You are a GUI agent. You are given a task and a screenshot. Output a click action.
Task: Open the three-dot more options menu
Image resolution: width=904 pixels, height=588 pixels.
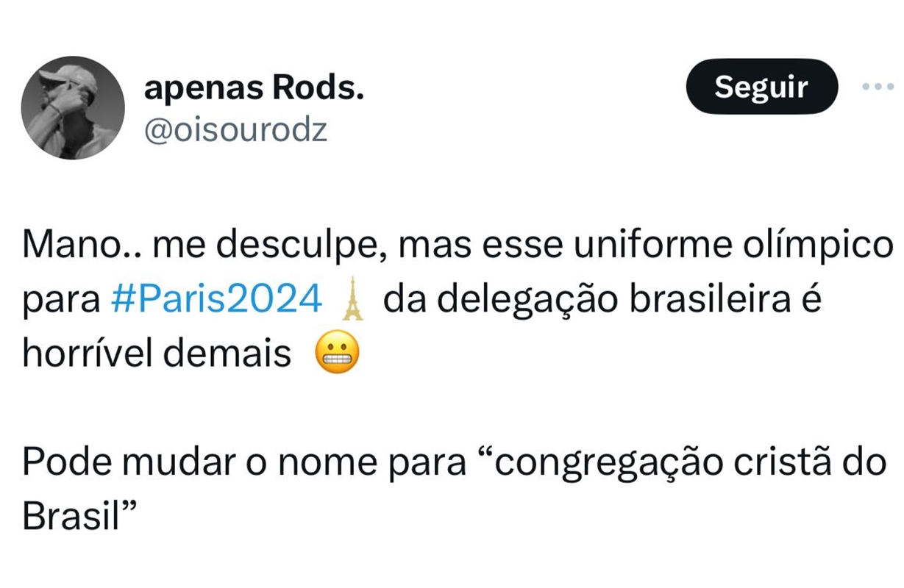(877, 87)
